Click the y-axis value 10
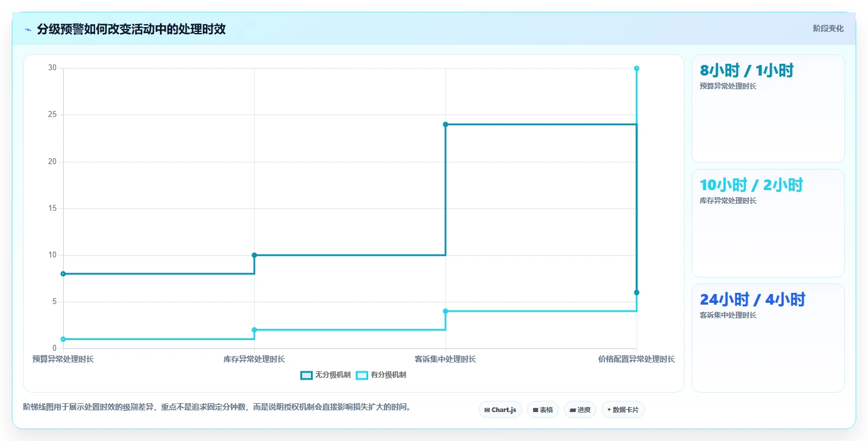Image resolution: width=868 pixels, height=441 pixels. point(53,255)
